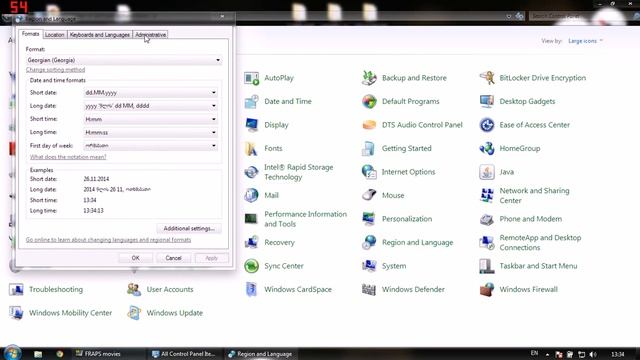This screenshot has width=640, height=360.
Task: Click the Search Control Panel field
Action: [579, 16]
